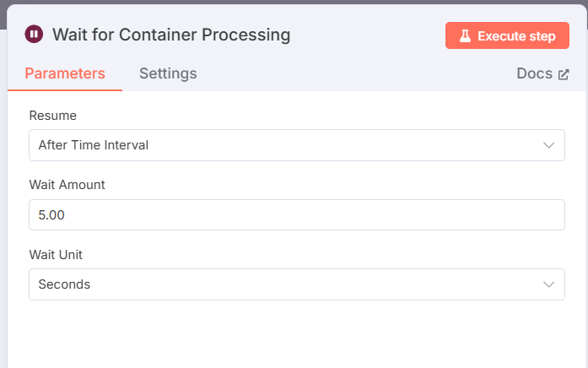Click the Wait Unit label text
This screenshot has height=368, width=588.
tap(56, 255)
